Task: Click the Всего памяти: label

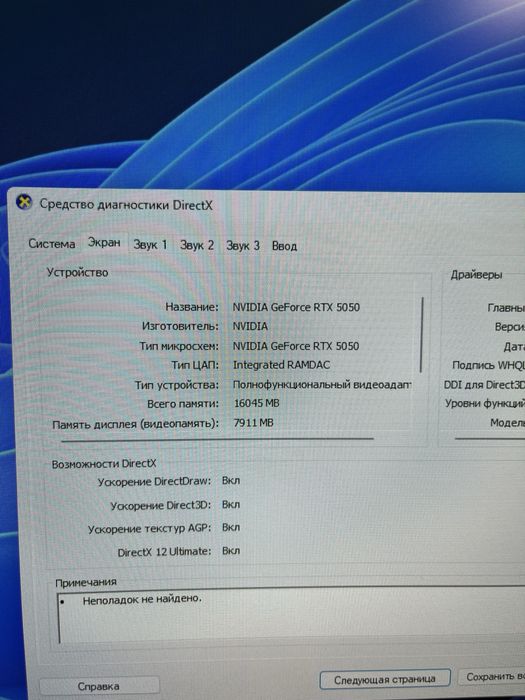Action: coord(183,404)
